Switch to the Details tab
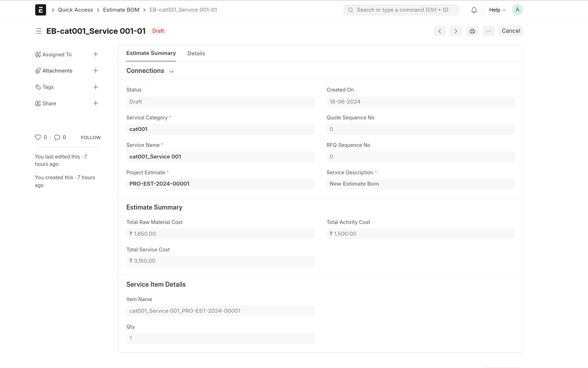Image resolution: width=588 pixels, height=368 pixels. (196, 54)
